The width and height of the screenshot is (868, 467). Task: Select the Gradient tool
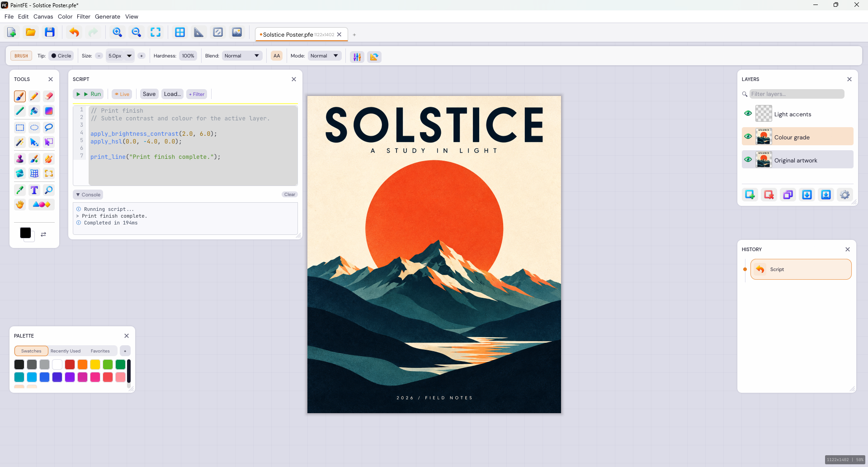49,111
